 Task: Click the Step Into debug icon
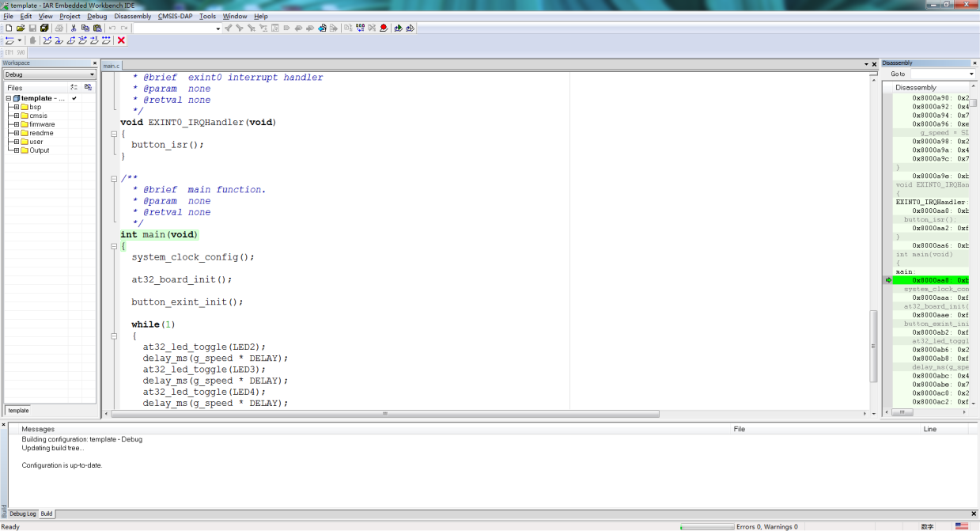tap(59, 40)
